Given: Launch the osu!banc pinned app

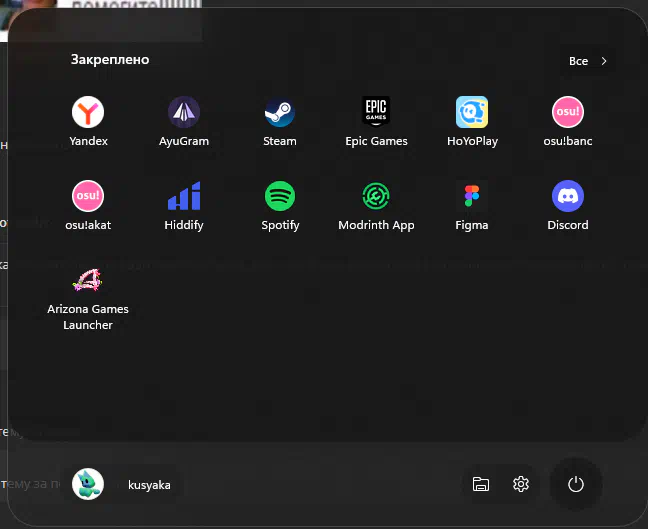Looking at the screenshot, I should (568, 112).
